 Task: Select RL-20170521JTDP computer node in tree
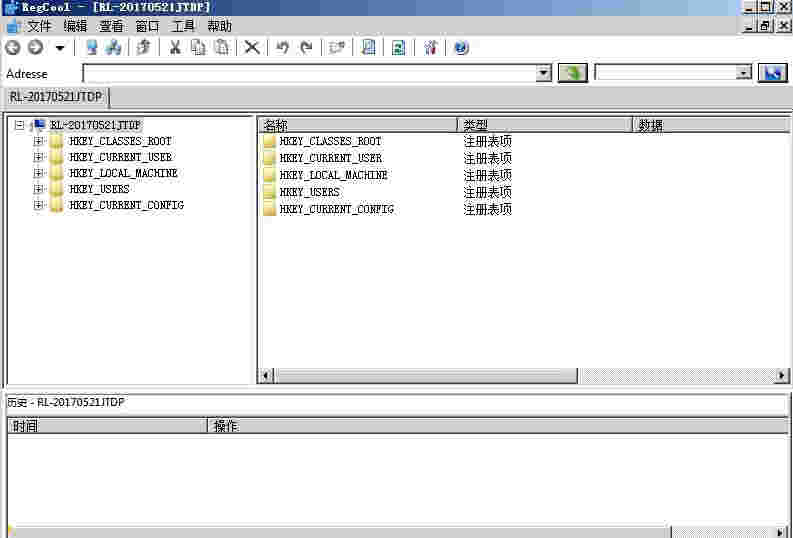[95, 125]
